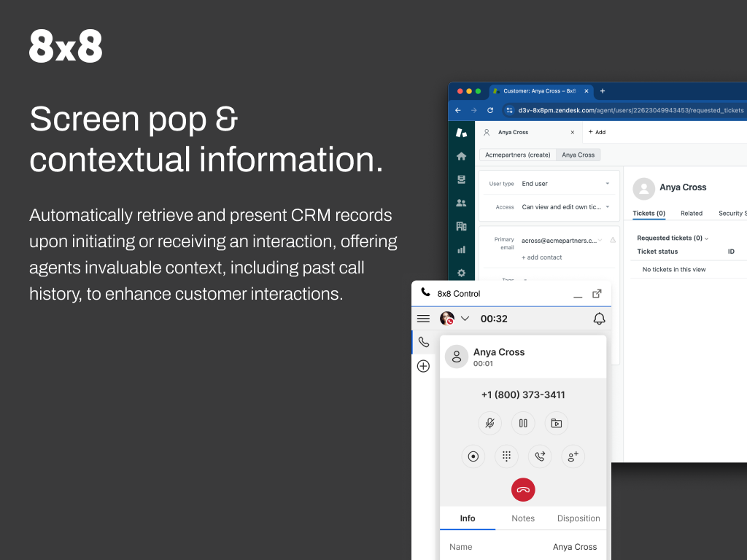747x560 pixels.
Task: Click the Acmepartners (create) button
Action: tap(518, 155)
